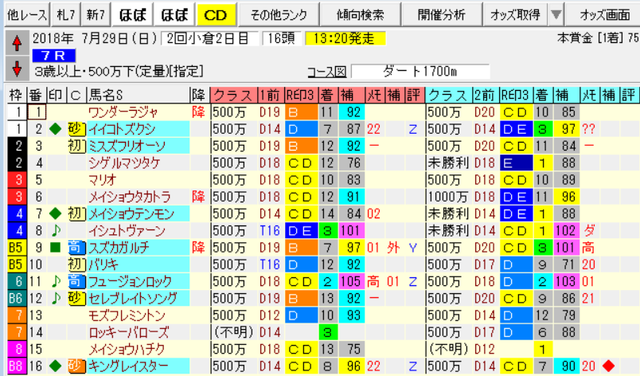Select horse name ワンダーラジャ

pyautogui.click(x=123, y=112)
